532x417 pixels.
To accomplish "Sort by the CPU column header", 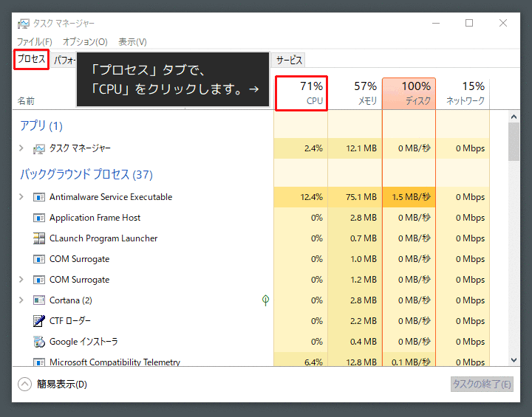I will tap(301, 93).
